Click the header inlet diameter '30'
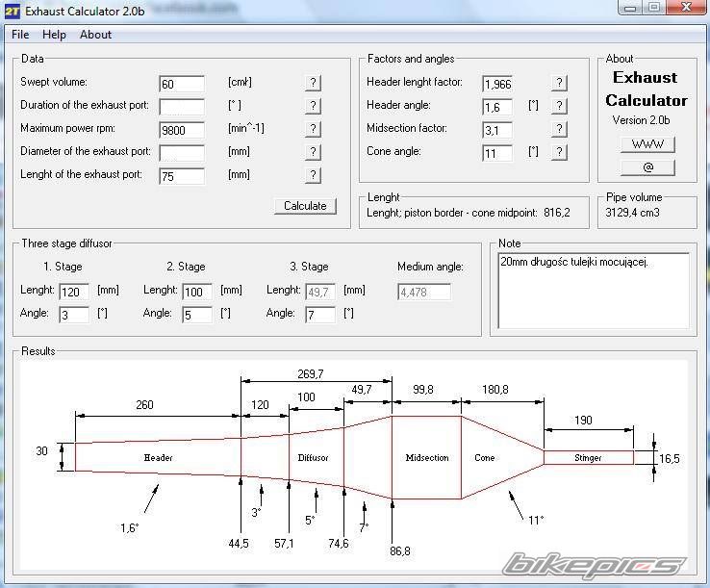 pyautogui.click(x=41, y=451)
